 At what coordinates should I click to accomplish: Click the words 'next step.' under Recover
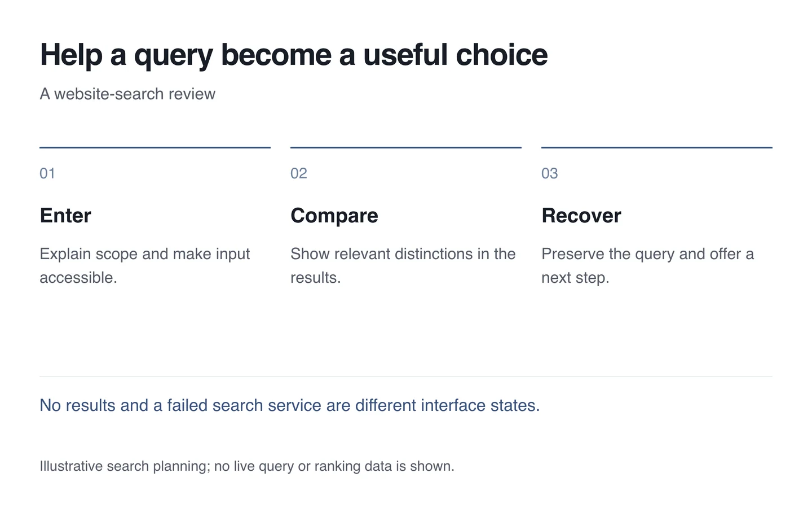[x=575, y=278]
